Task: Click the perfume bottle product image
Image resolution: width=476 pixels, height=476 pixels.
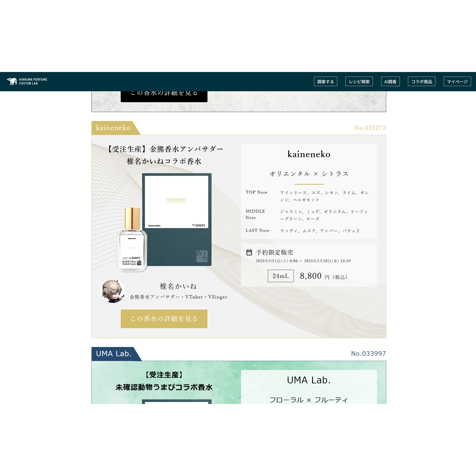Action: (x=132, y=239)
